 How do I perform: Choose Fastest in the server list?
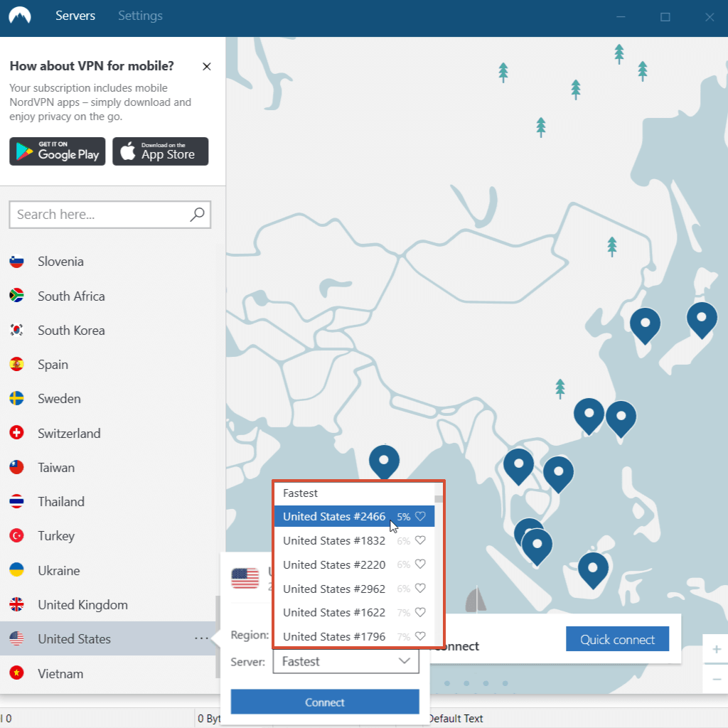coord(354,493)
